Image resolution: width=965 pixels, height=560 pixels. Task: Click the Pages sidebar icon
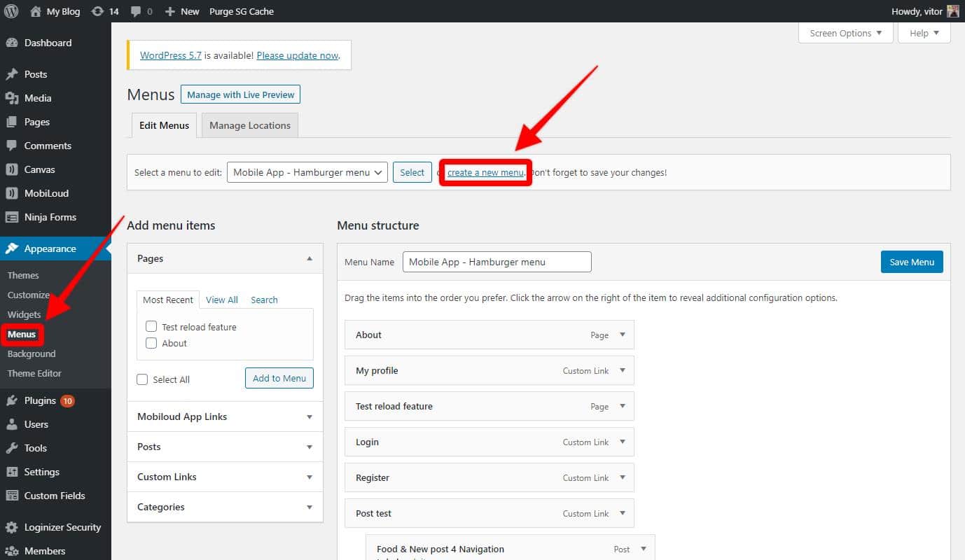point(12,122)
